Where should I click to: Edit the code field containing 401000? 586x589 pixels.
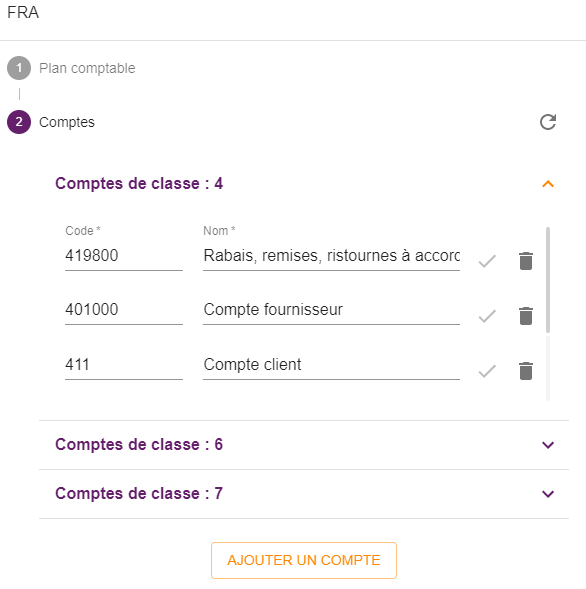[x=124, y=310]
